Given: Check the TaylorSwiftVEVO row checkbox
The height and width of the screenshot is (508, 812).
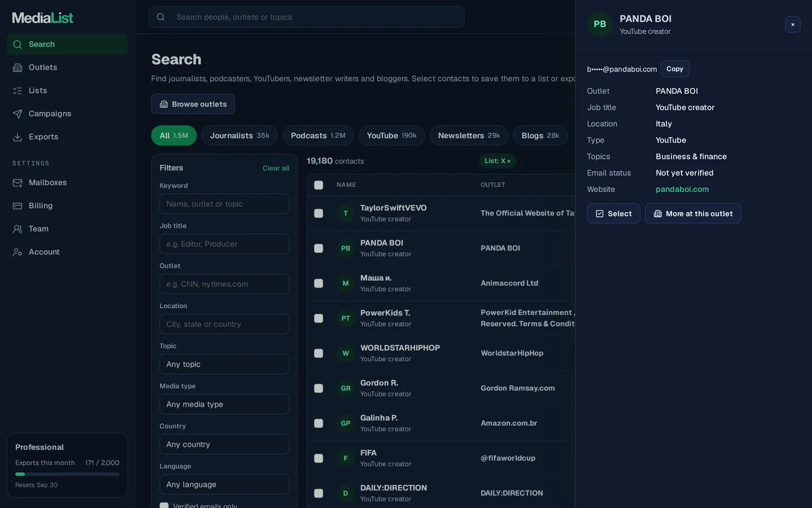Looking at the screenshot, I should point(319,213).
